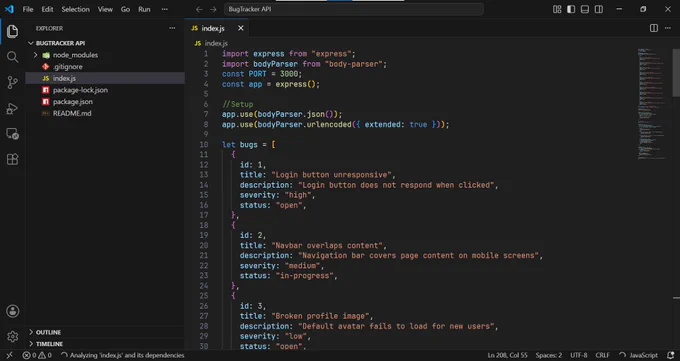Go back with the left arrow
The width and height of the screenshot is (680, 361).
point(199,9)
